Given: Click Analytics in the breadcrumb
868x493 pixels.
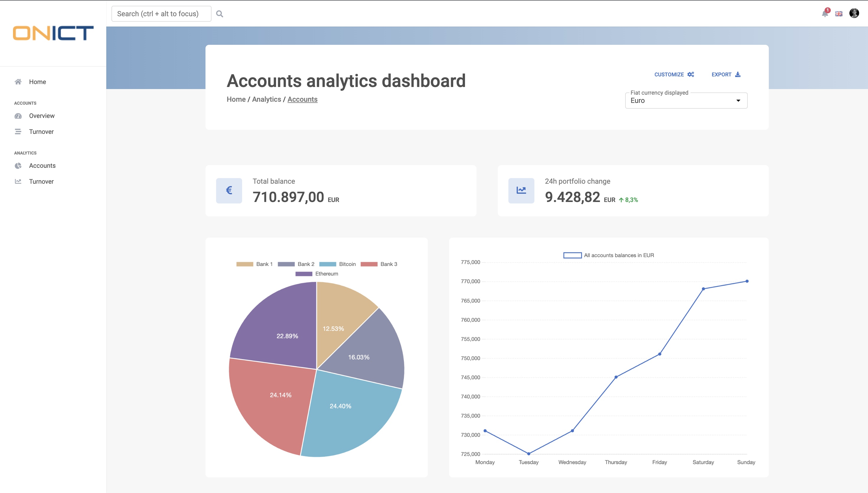Looking at the screenshot, I should click(266, 99).
